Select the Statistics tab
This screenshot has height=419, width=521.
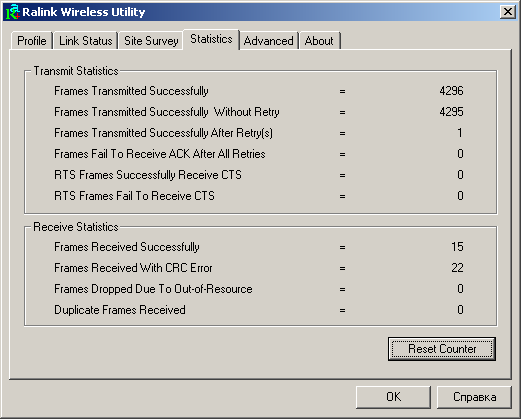[x=211, y=39]
